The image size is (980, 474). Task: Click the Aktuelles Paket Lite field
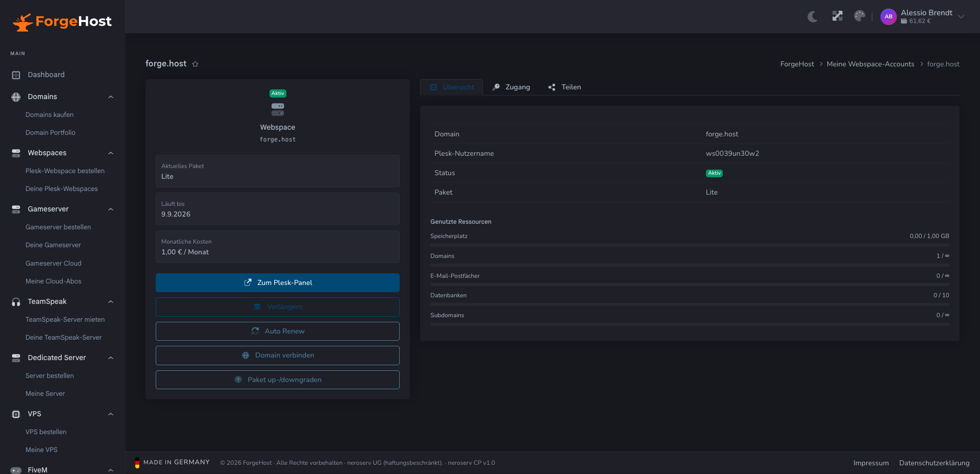pyautogui.click(x=278, y=171)
